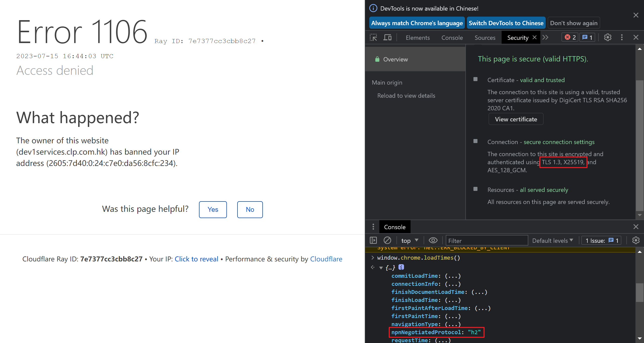Select the Security tab
This screenshot has width=644, height=343.
(x=518, y=38)
